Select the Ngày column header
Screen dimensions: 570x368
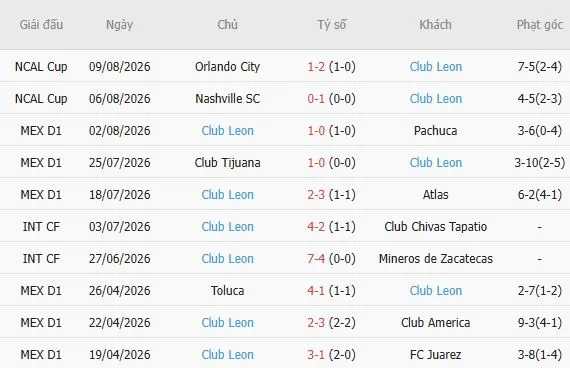(x=119, y=25)
